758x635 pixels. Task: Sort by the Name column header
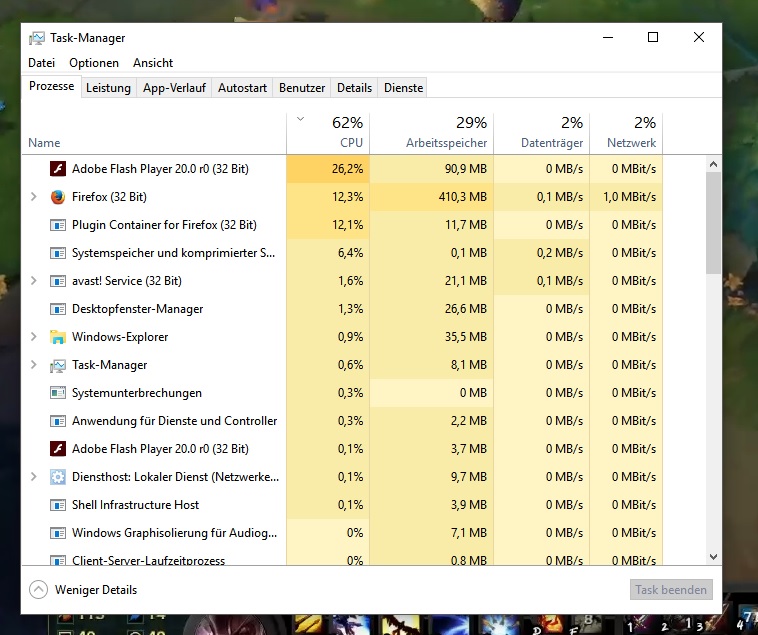[154, 133]
